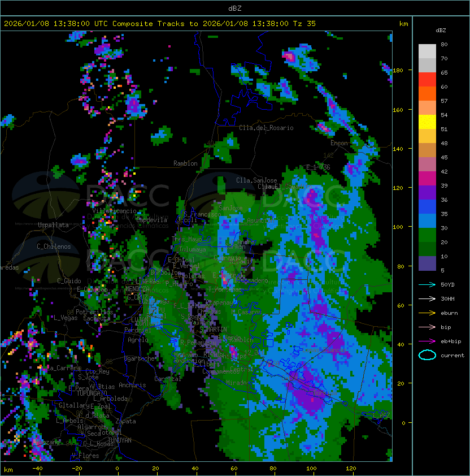
Task: Click the 'Zapata' map label
Action: coord(125,421)
